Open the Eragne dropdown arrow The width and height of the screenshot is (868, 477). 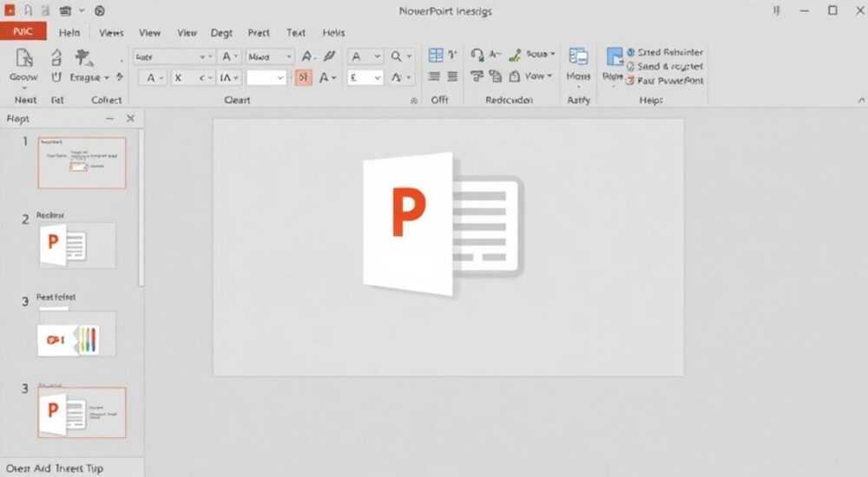coord(107,78)
